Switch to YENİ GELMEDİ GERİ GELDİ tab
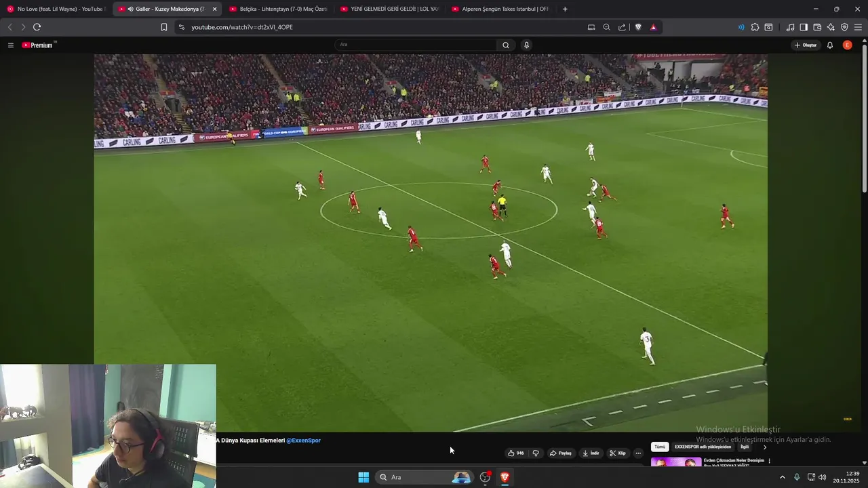Viewport: 868px width, 488px height. pyautogui.click(x=389, y=9)
